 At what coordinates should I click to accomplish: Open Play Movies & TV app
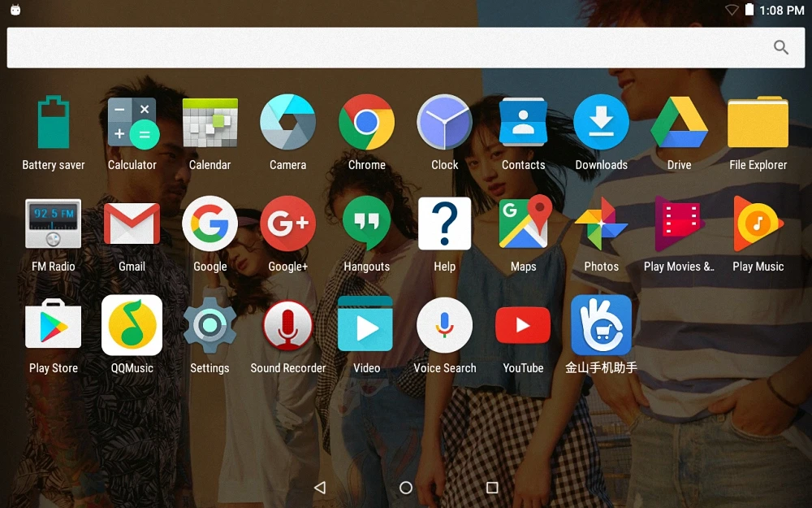[680, 224]
